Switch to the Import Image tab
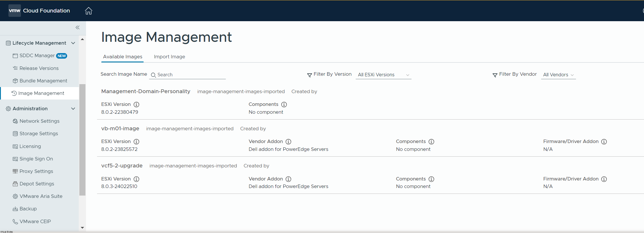 click(x=169, y=57)
